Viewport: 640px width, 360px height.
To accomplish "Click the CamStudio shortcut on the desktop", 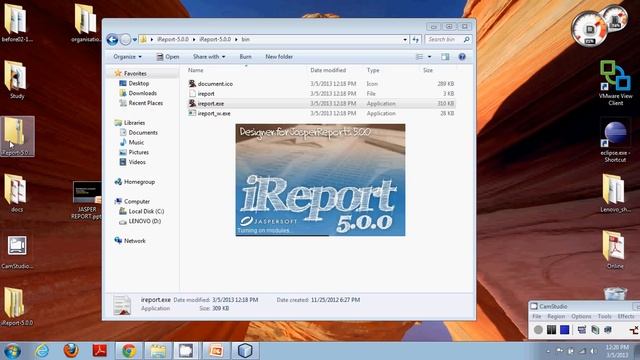I will (x=17, y=252).
